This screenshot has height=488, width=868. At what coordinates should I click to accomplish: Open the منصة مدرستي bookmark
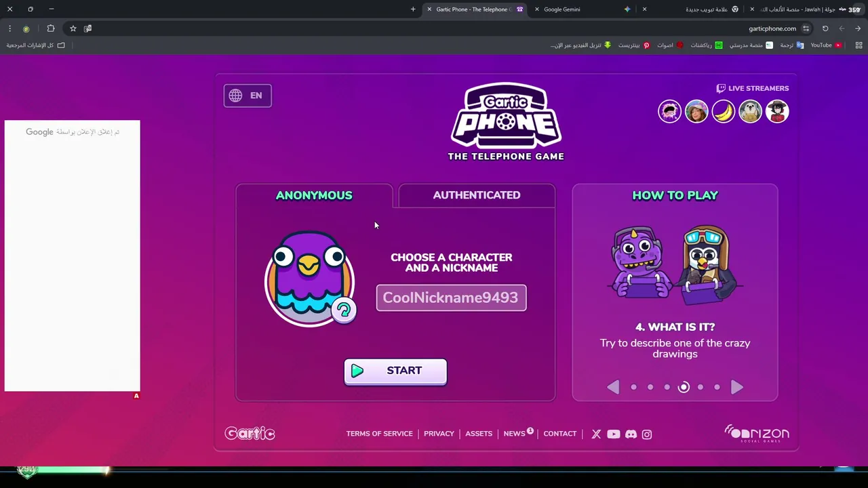(x=751, y=45)
